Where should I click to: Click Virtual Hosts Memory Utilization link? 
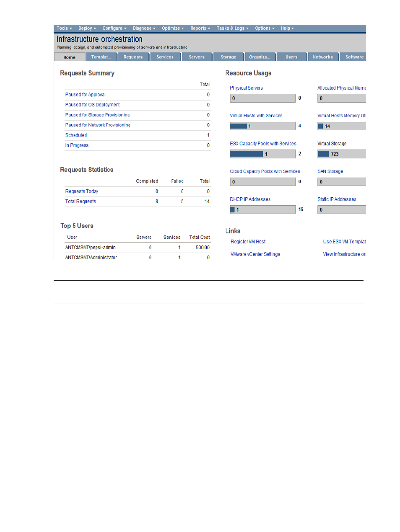pos(342,116)
